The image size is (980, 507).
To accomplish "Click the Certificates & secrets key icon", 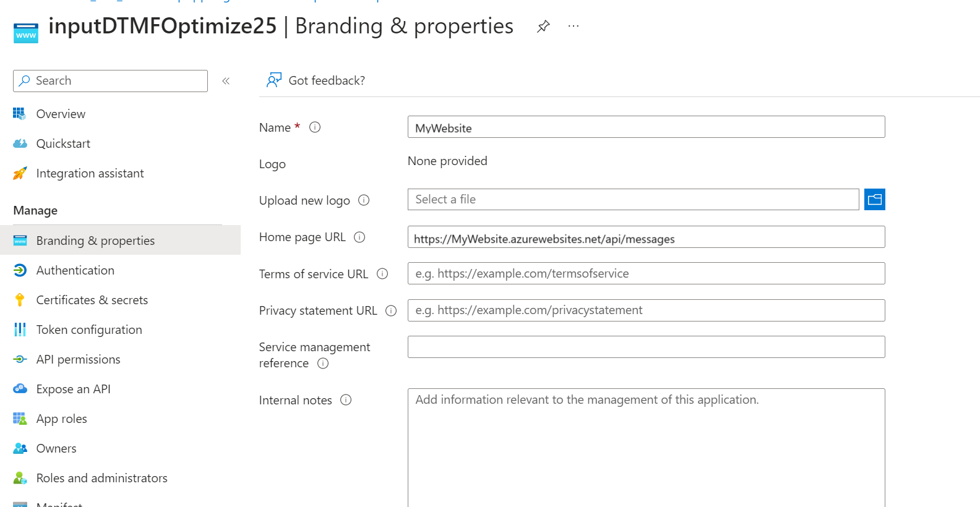I will click(x=20, y=300).
